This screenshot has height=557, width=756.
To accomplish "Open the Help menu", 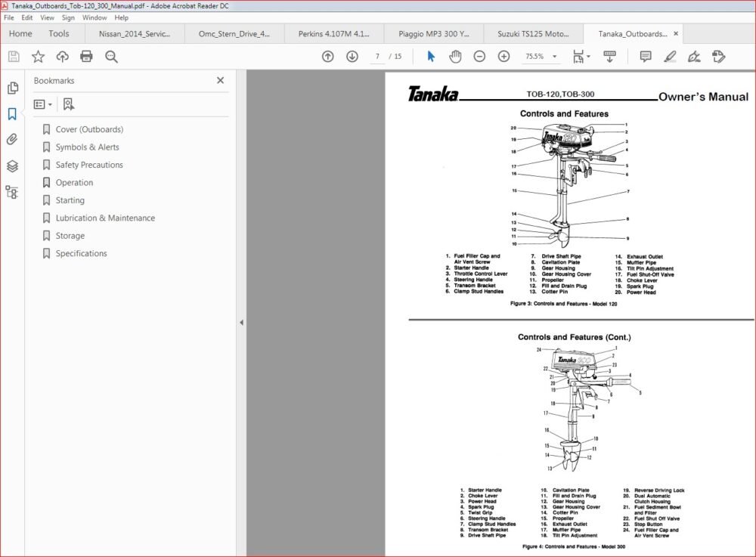I will 122,17.
